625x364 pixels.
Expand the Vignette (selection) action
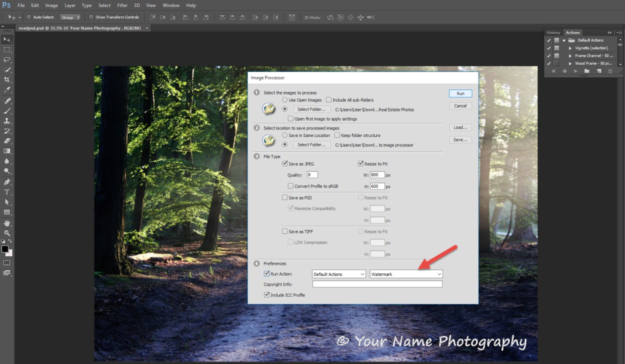pos(570,48)
